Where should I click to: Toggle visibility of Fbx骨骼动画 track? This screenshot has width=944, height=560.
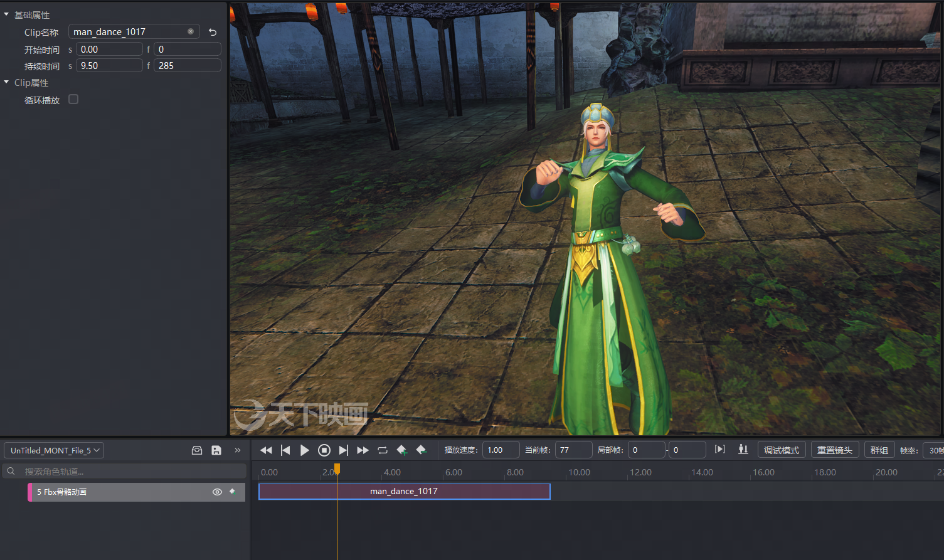pyautogui.click(x=217, y=492)
